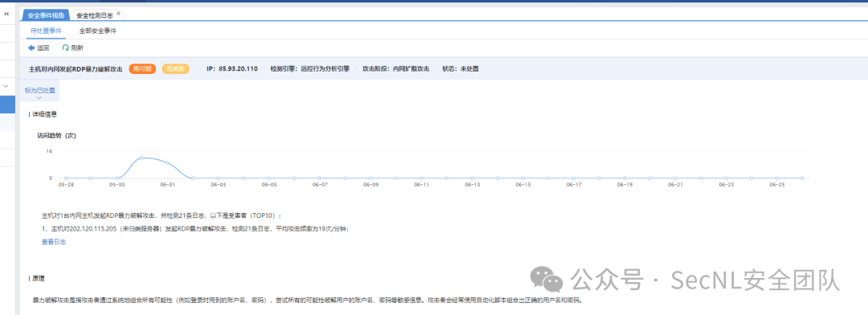Click the chart data point at 05-30
868x315 pixels.
(x=117, y=178)
